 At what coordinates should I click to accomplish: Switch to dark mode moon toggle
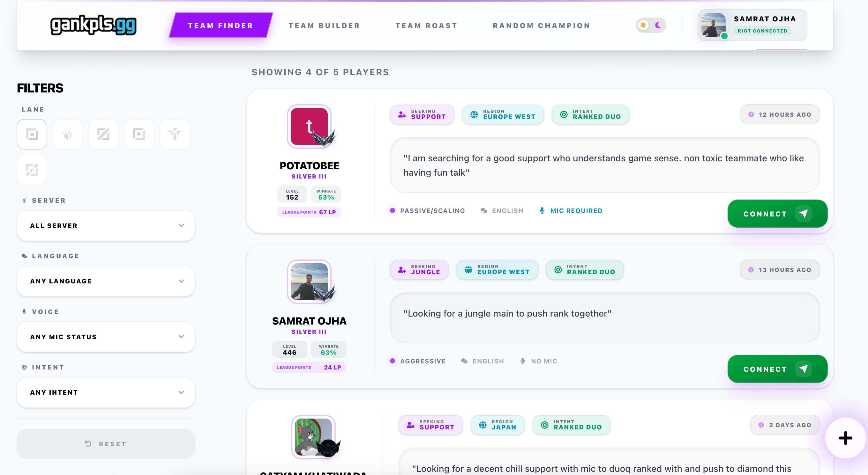point(658,25)
